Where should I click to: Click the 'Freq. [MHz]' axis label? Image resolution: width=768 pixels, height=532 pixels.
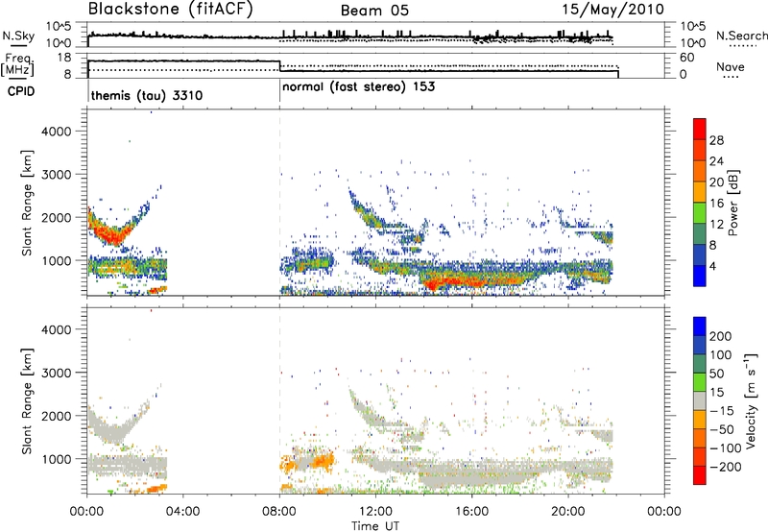point(17,65)
